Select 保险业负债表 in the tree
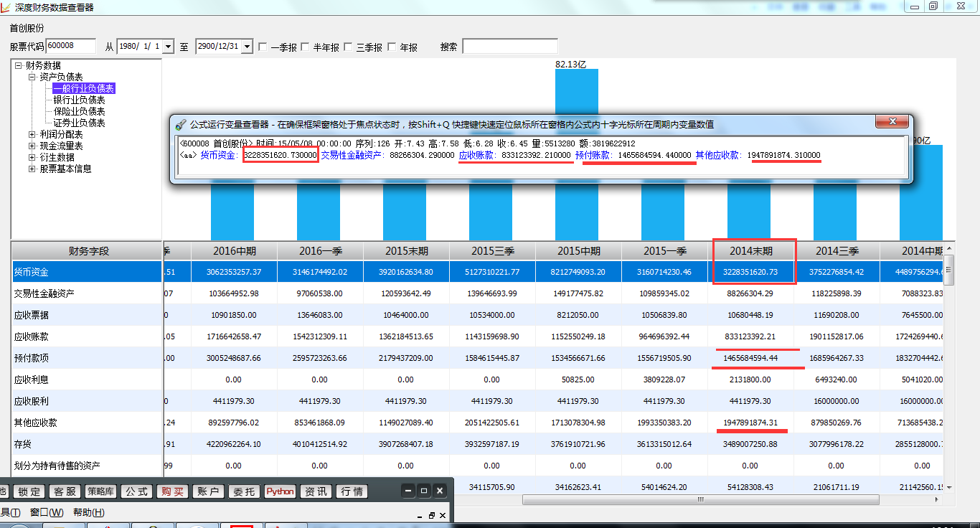 click(79, 111)
